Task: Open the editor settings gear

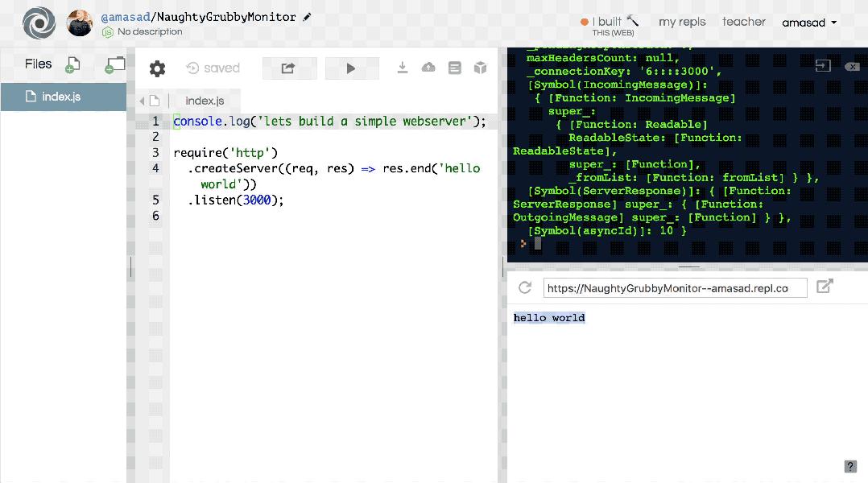Action: tap(157, 69)
